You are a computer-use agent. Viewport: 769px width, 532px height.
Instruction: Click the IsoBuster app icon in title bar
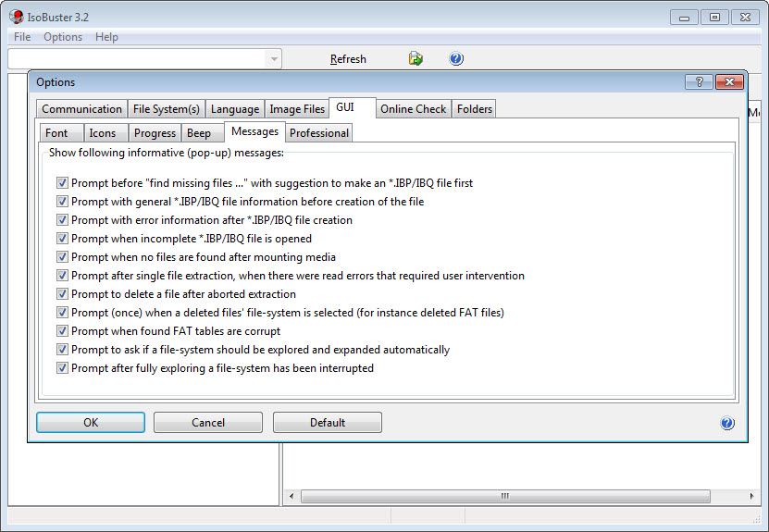click(x=16, y=18)
